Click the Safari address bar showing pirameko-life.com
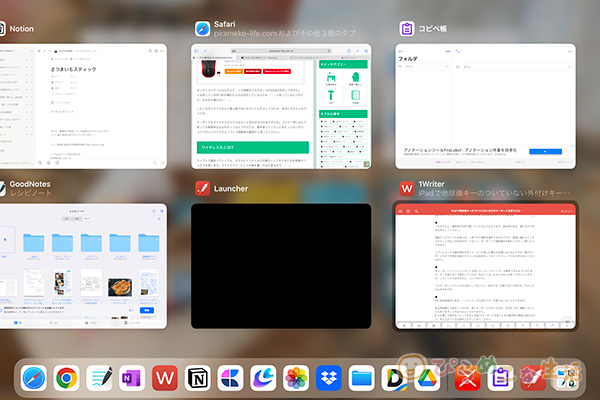Screen dimensions: 600x400 [x=281, y=51]
